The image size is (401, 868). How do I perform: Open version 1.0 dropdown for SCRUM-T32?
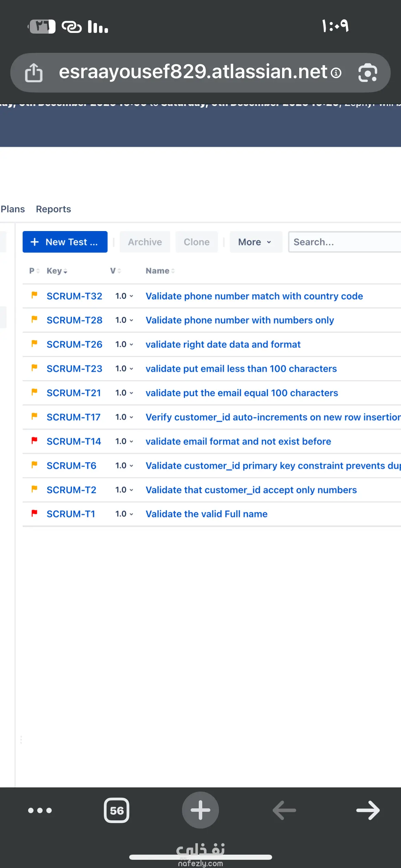coord(124,296)
